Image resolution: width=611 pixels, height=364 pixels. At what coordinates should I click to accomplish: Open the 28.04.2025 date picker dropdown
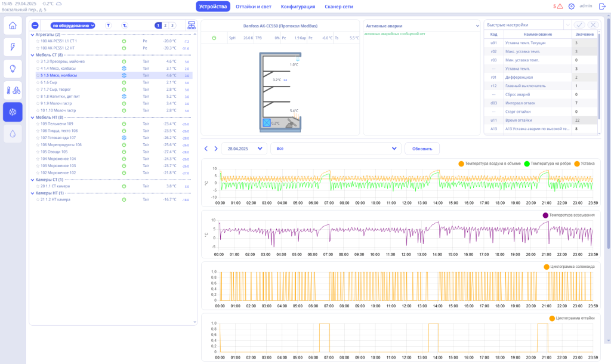click(243, 148)
